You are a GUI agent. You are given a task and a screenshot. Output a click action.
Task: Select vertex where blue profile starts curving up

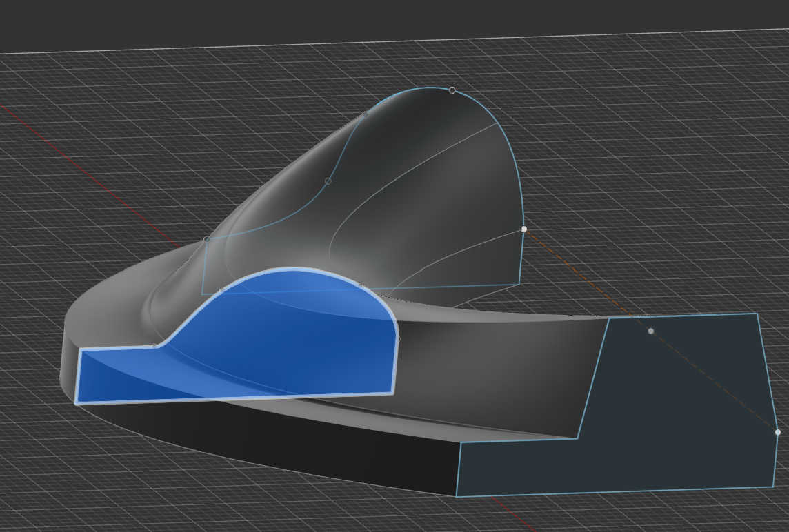pos(154,347)
